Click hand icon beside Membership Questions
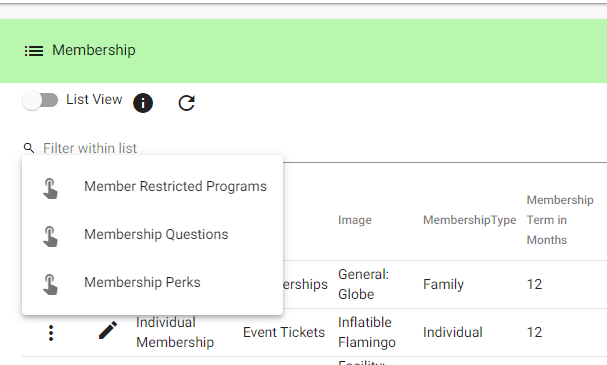This screenshot has height=365, width=607. click(50, 236)
